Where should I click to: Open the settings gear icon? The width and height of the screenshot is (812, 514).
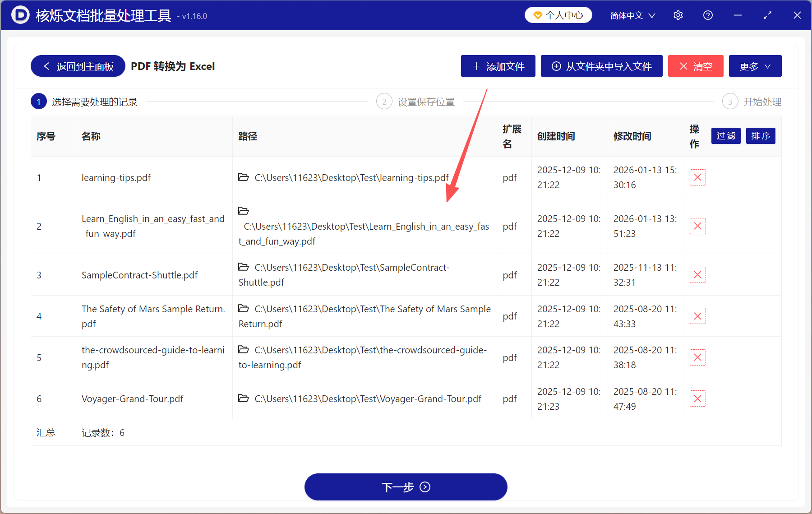[x=678, y=15]
